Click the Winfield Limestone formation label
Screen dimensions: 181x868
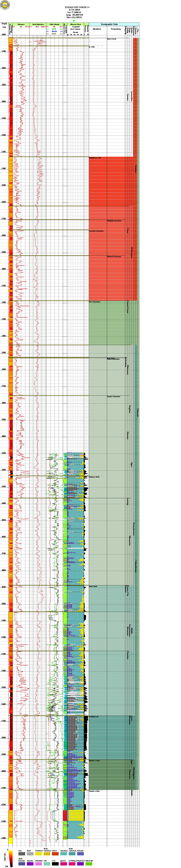pos(114,221)
